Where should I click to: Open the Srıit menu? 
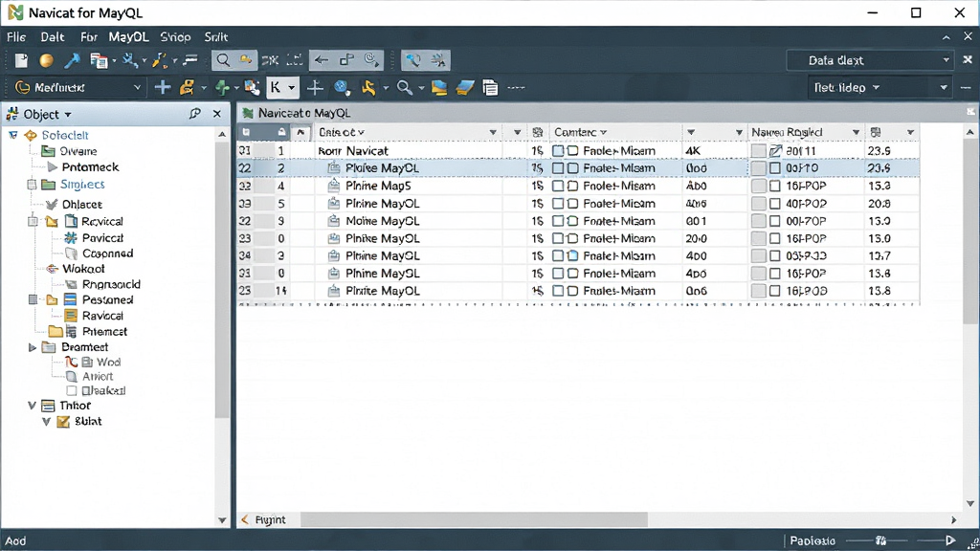pos(216,37)
